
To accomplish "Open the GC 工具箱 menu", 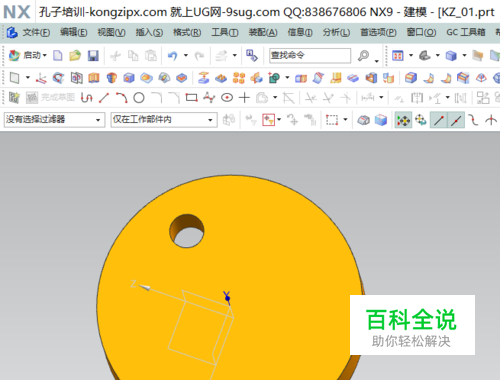I will (x=465, y=33).
